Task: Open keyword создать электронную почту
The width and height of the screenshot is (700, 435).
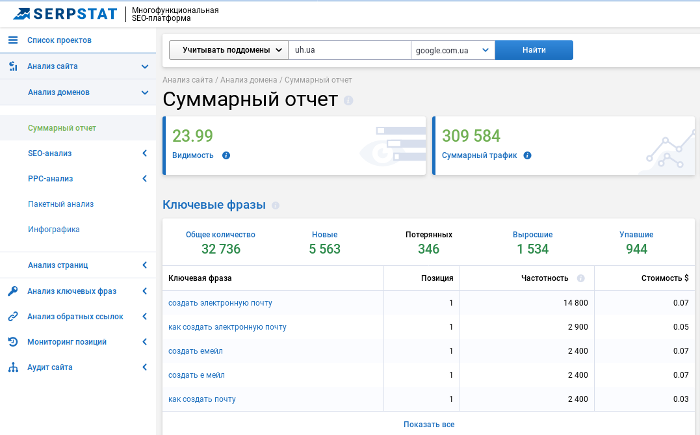Action: pos(220,303)
